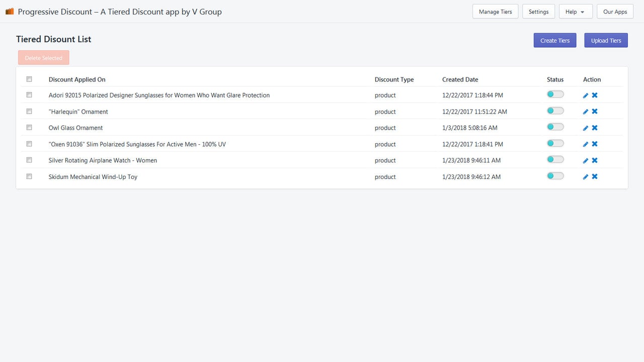
Task: Edit the Oxen 91036 Sunglasses discount
Action: pos(586,144)
